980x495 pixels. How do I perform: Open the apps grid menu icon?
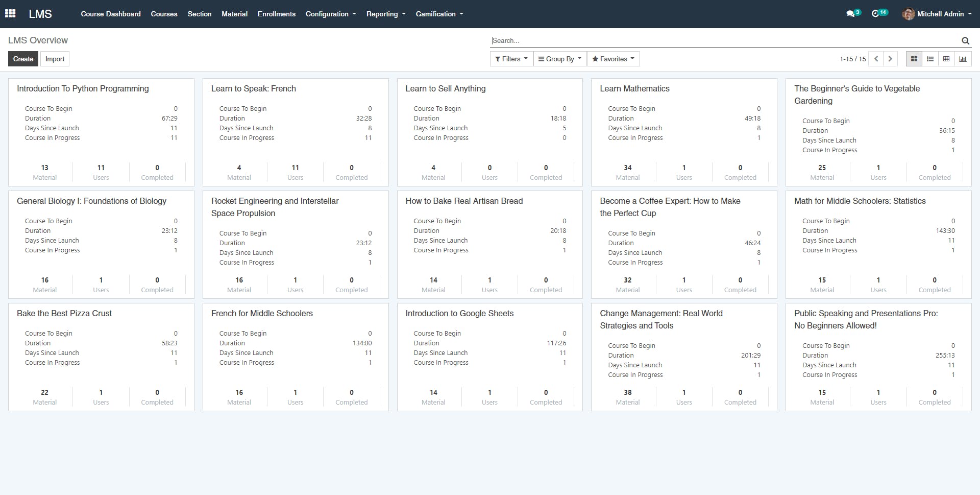10,14
